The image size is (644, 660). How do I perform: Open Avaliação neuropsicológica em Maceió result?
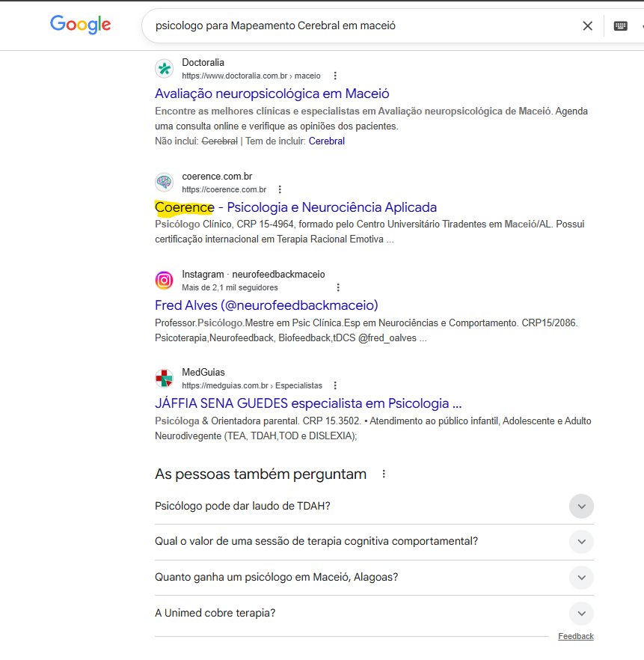coord(272,94)
